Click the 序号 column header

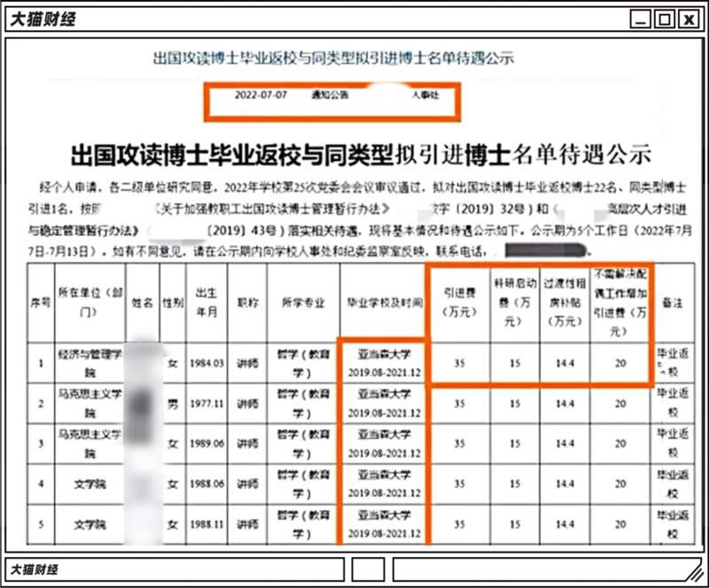pyautogui.click(x=41, y=302)
